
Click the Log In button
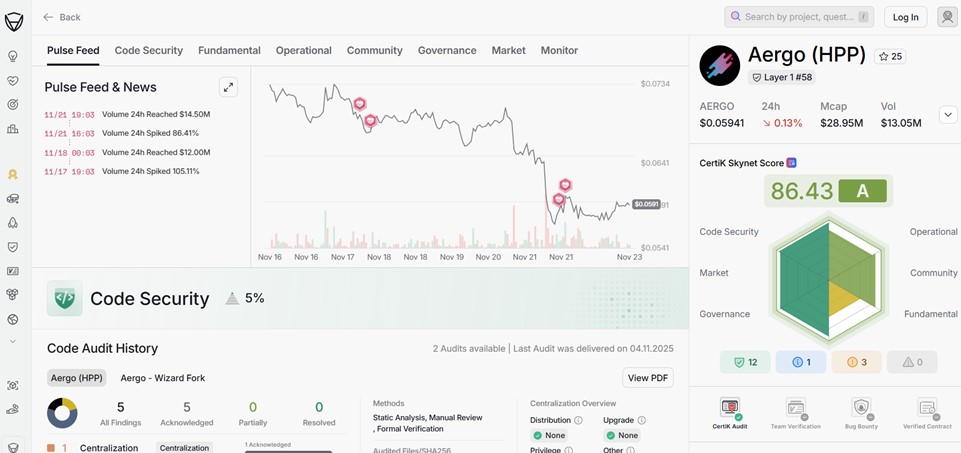[x=905, y=17]
